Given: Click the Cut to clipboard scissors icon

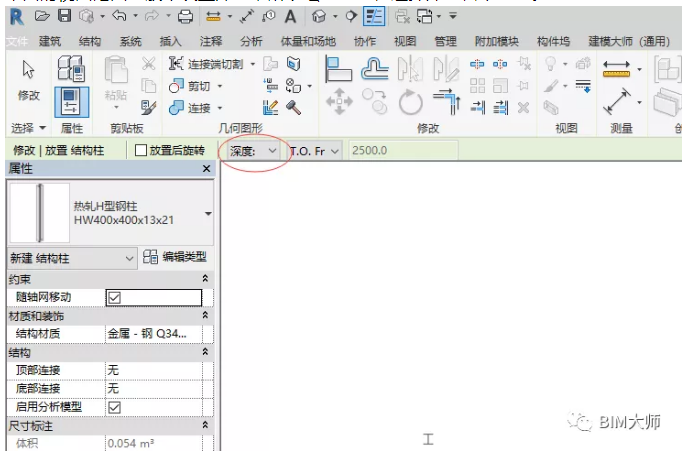Looking at the screenshot, I should point(149,64).
